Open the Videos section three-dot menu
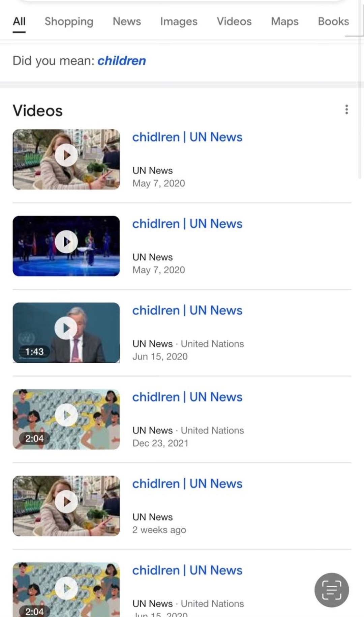 tap(346, 110)
